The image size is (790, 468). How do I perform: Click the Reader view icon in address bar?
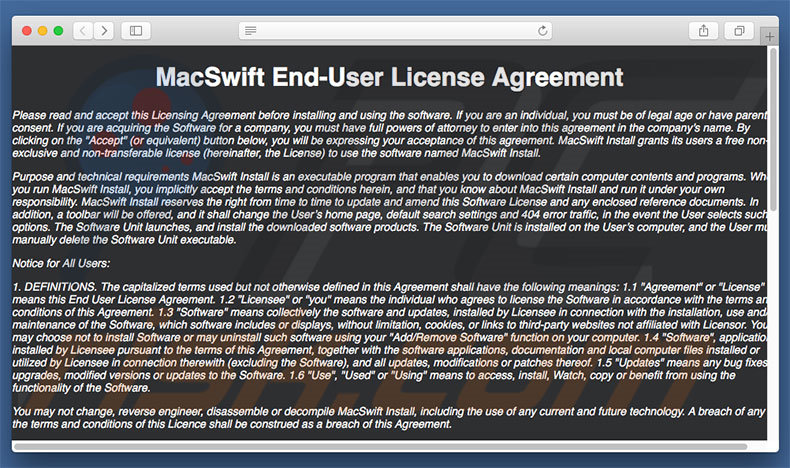point(250,31)
